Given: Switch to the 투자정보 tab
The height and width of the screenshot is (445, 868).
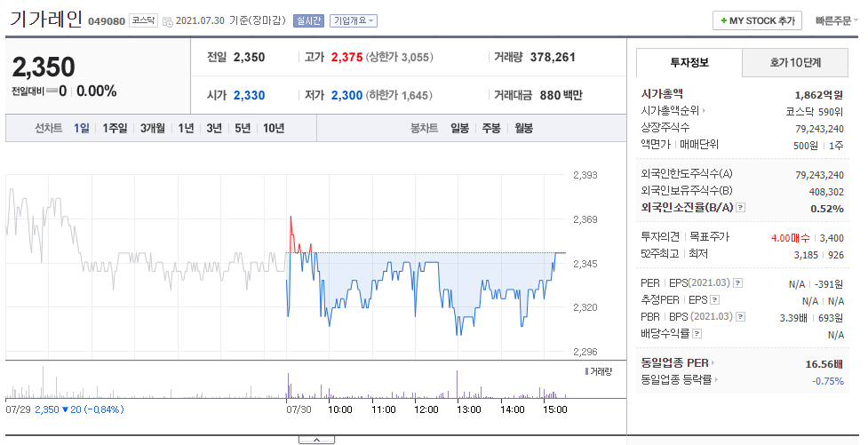Looking at the screenshot, I should coord(689,62).
